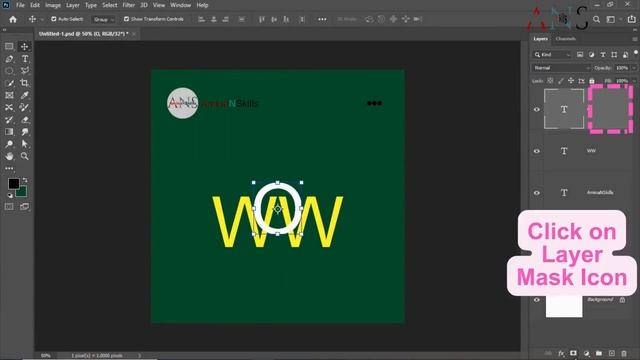The image size is (640, 360).
Task: Open the Group auto-select dropdown
Action: (103, 19)
